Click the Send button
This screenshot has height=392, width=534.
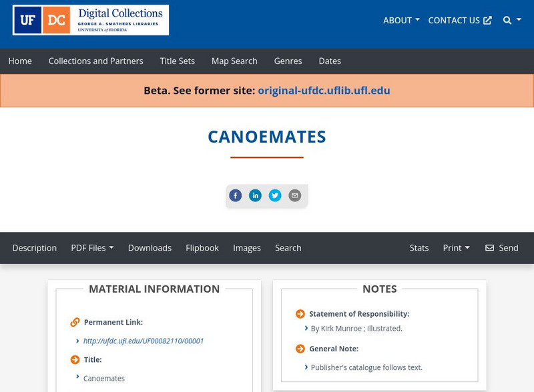click(x=502, y=248)
